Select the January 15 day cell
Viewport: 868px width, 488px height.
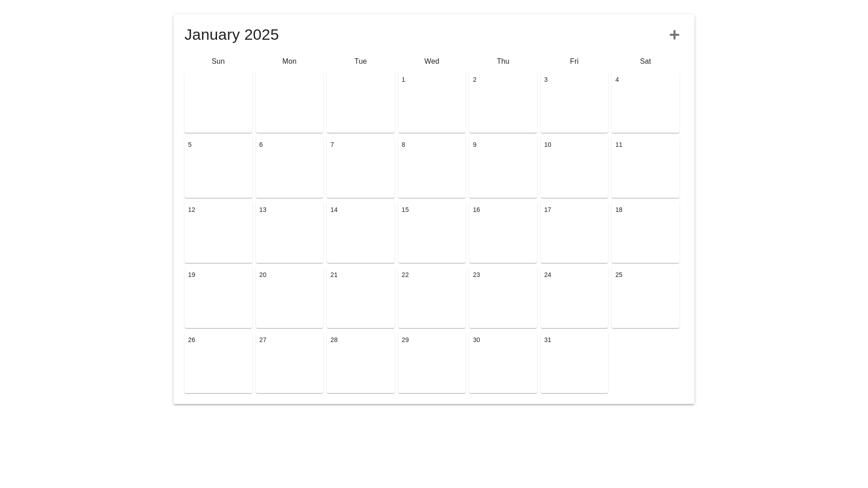tap(432, 232)
